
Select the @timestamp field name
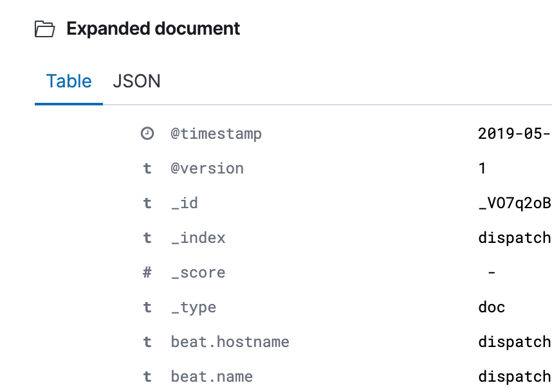pyautogui.click(x=216, y=134)
